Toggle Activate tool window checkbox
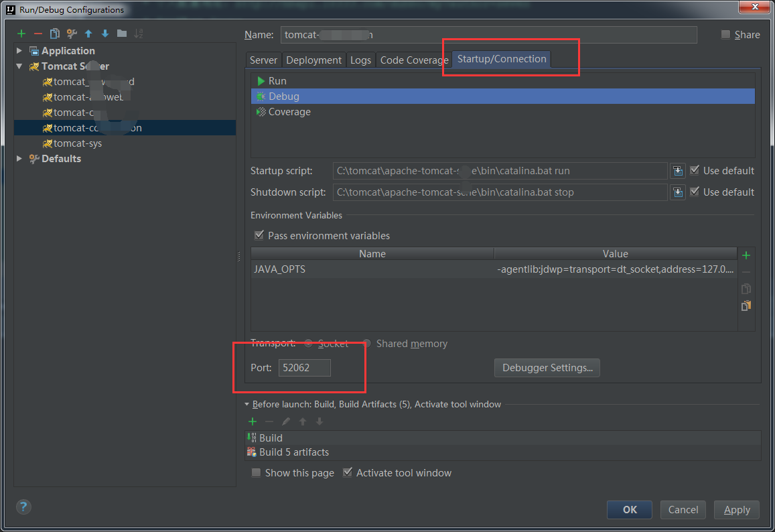 pyautogui.click(x=348, y=472)
